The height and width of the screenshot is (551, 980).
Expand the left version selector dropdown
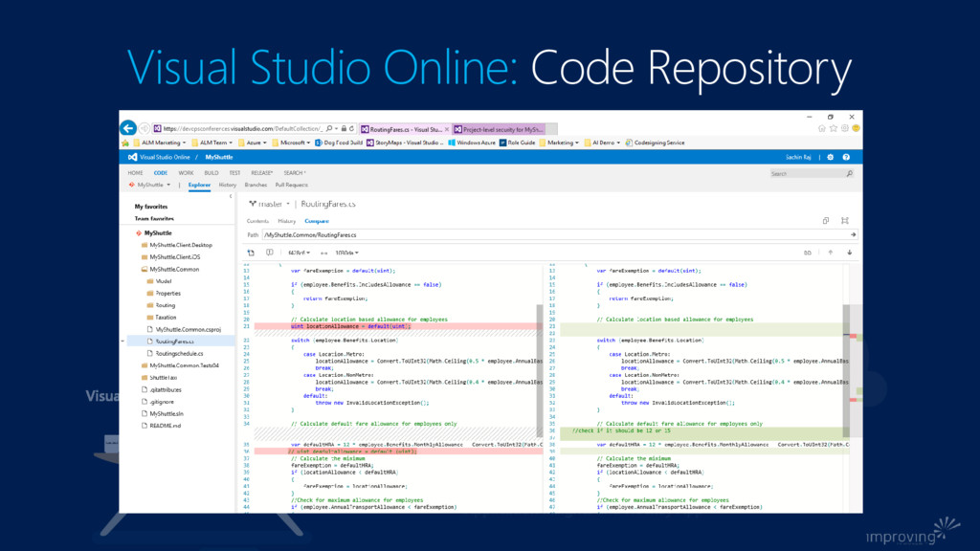[x=299, y=253]
